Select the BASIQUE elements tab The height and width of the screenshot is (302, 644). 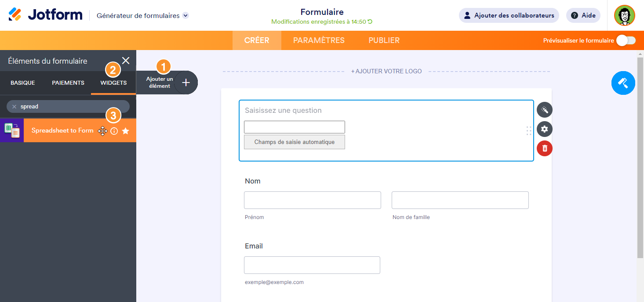click(x=23, y=83)
